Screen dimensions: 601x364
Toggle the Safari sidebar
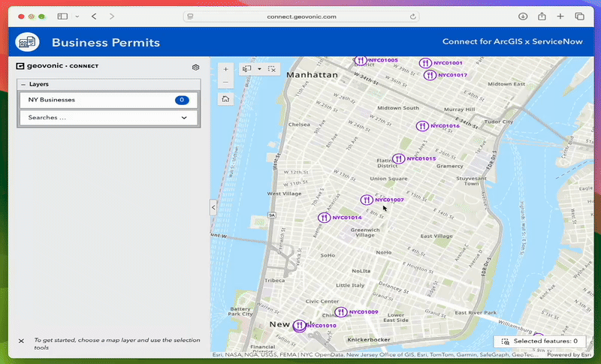[62, 17]
